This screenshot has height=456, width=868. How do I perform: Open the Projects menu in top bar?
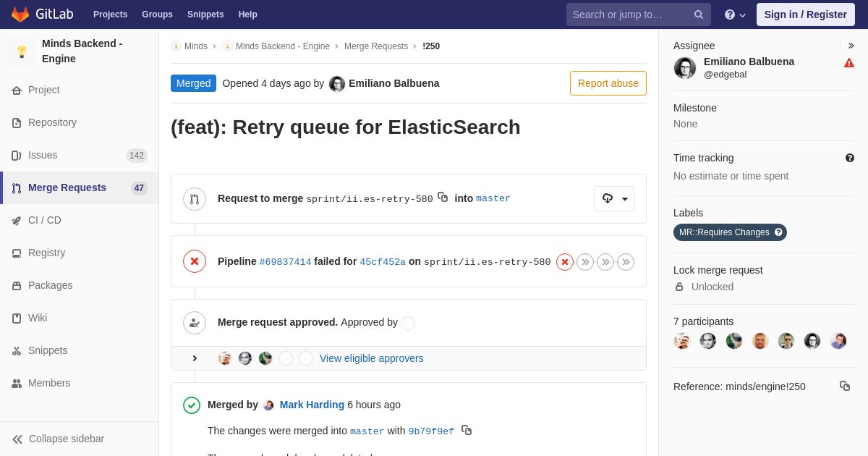tap(110, 14)
